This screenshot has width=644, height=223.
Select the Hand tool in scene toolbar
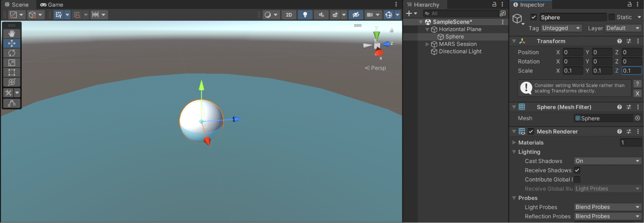click(x=12, y=33)
